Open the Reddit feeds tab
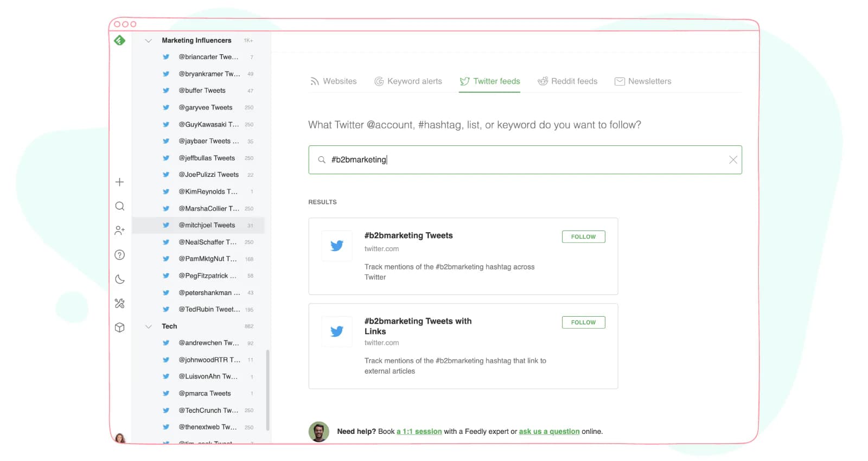The width and height of the screenshot is (868, 461). pyautogui.click(x=567, y=81)
